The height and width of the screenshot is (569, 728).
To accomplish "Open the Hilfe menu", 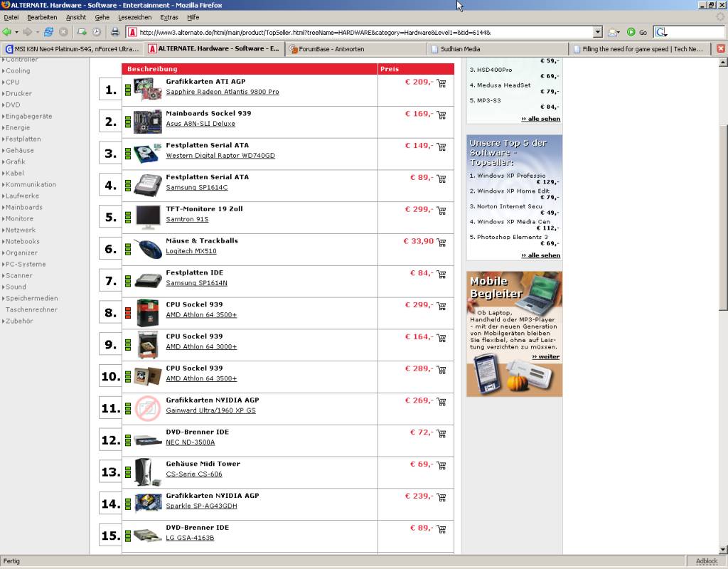I will [x=193, y=17].
